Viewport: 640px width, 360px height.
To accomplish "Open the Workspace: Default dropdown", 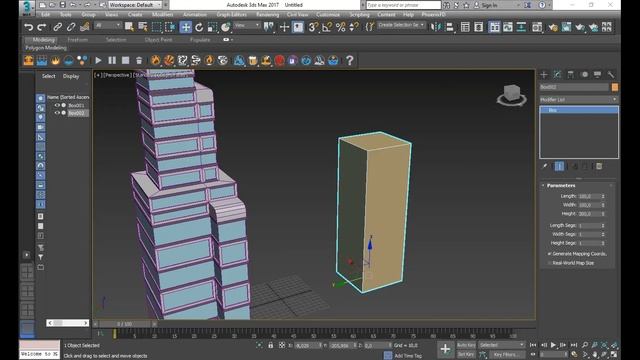I will point(135,5).
